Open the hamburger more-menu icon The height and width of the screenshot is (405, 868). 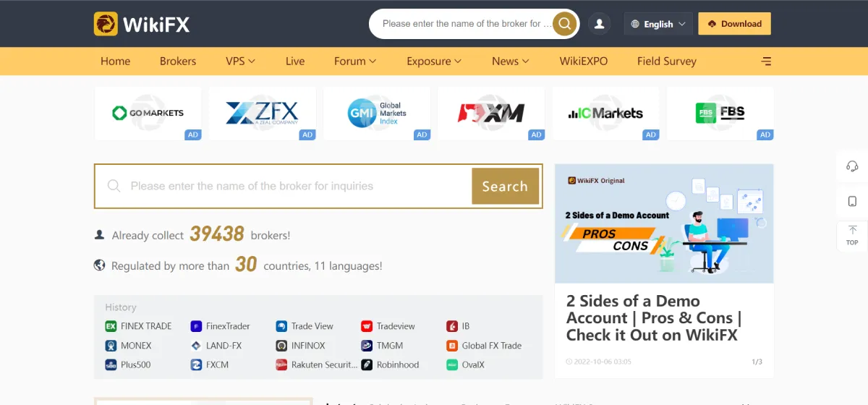[x=767, y=61]
